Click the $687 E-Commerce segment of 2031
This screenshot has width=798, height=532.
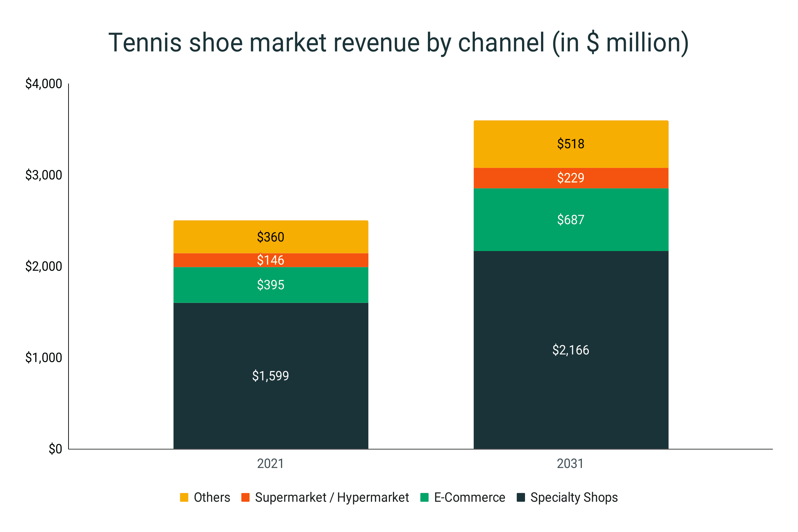point(571,220)
